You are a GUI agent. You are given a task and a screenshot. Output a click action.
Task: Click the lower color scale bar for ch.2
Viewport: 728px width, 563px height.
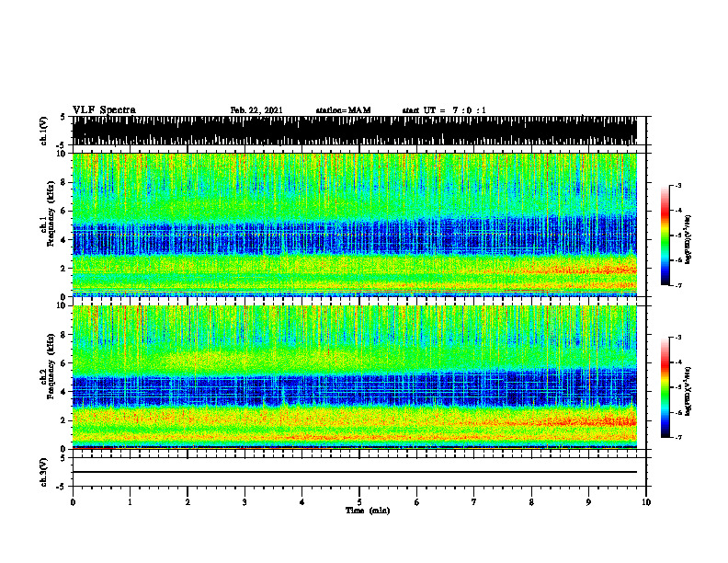[665, 387]
